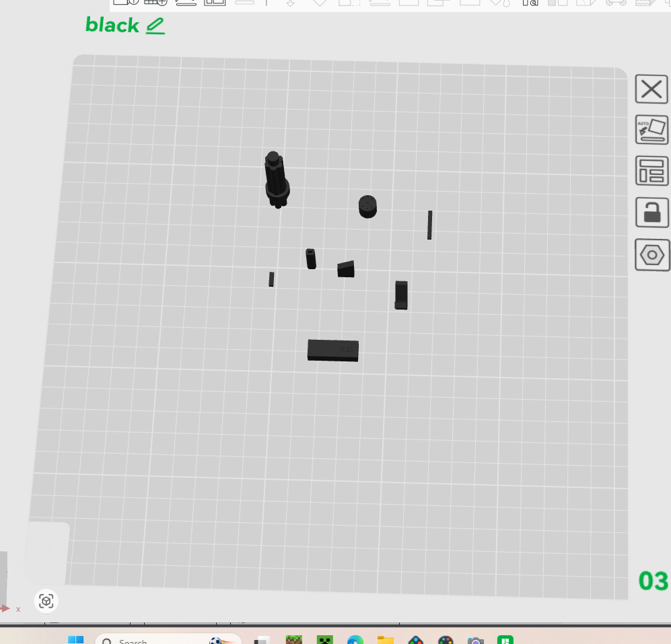Toggle the plate lock icon
This screenshot has width=671, height=644.
pyautogui.click(x=652, y=212)
